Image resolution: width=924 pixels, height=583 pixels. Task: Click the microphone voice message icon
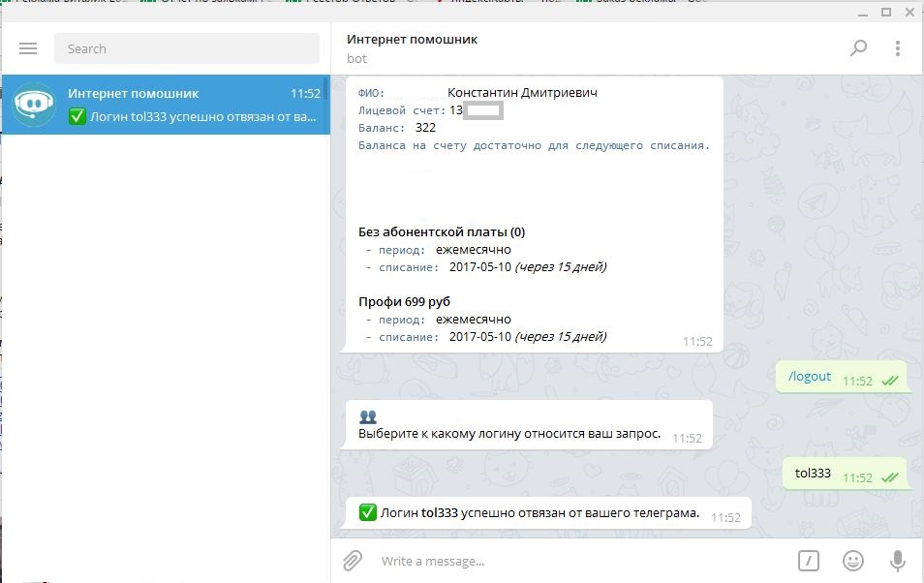(898, 561)
